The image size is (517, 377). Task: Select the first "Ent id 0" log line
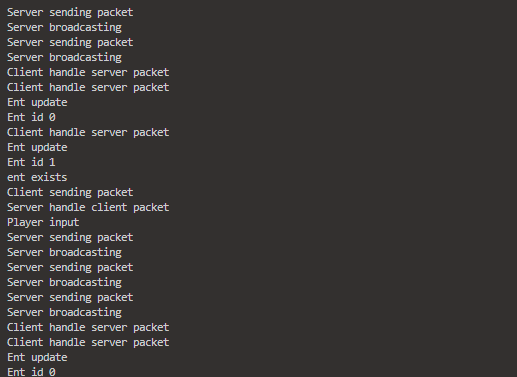click(31, 117)
